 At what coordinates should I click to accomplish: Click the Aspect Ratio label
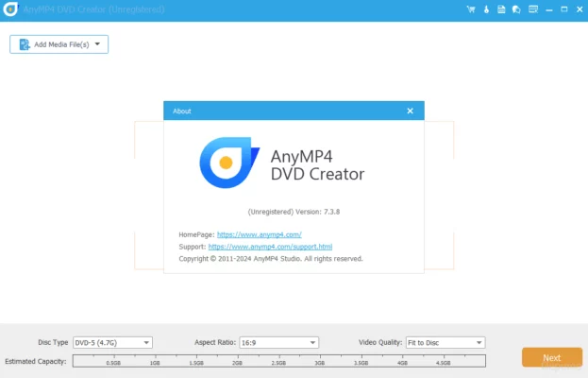215,342
